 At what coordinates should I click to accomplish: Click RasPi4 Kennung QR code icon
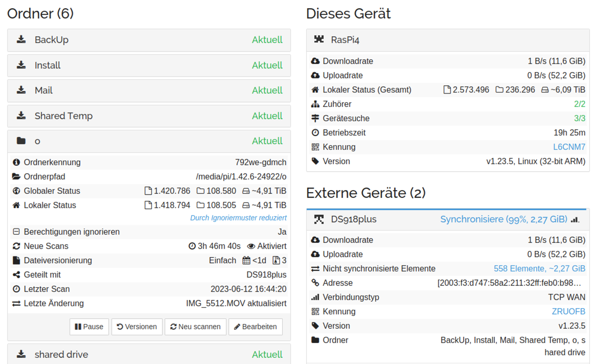pyautogui.click(x=315, y=147)
